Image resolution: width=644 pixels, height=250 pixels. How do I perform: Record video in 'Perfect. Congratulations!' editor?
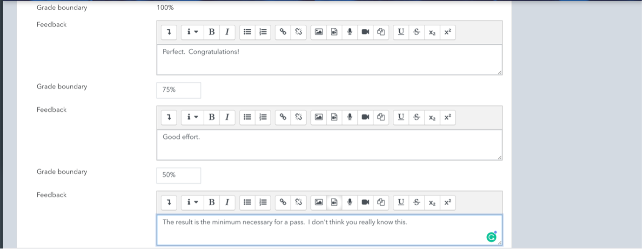[x=365, y=32]
